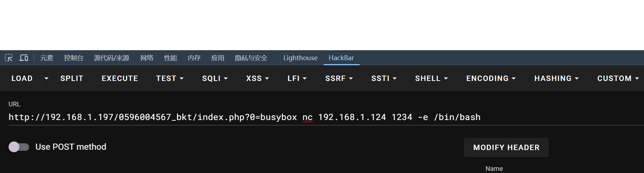Click the URL field label
This screenshot has height=173, width=644.
click(14, 104)
